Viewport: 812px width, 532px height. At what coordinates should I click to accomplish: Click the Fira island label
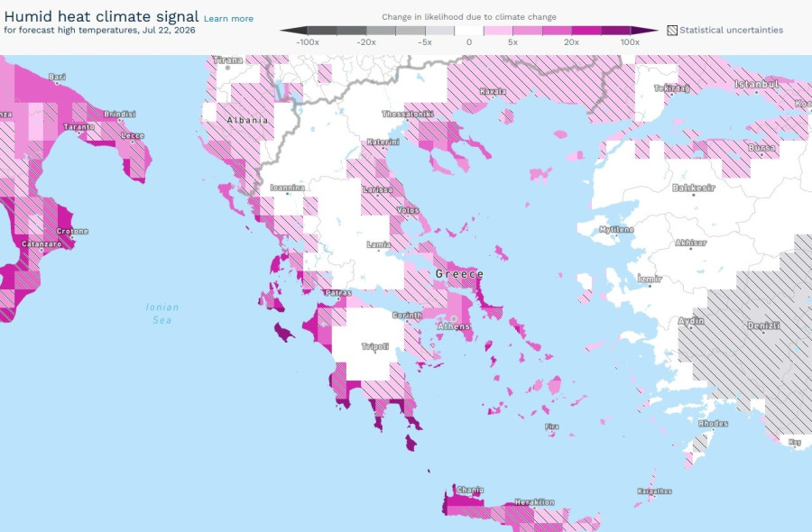[x=552, y=427]
